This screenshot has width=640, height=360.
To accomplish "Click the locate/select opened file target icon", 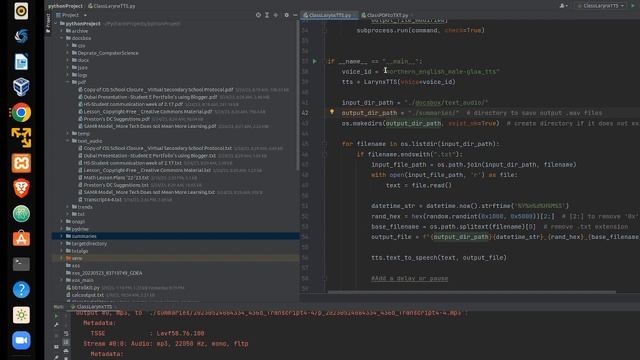I will [258, 15].
